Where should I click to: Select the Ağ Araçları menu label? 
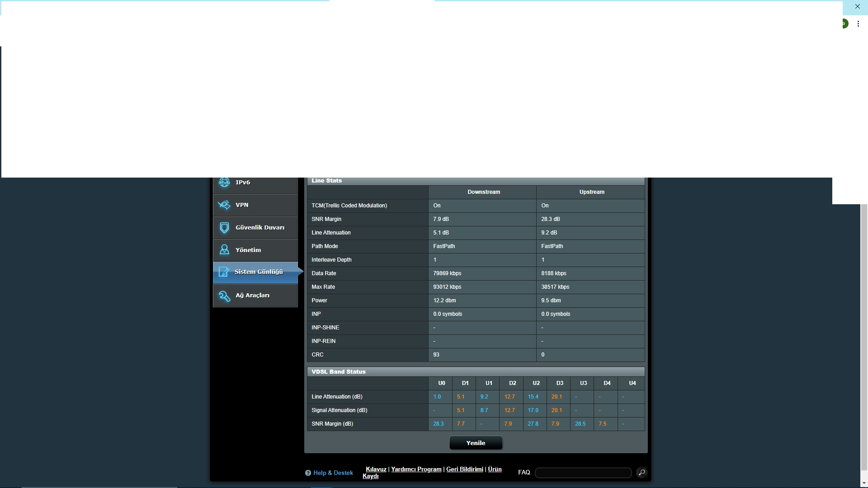click(252, 296)
